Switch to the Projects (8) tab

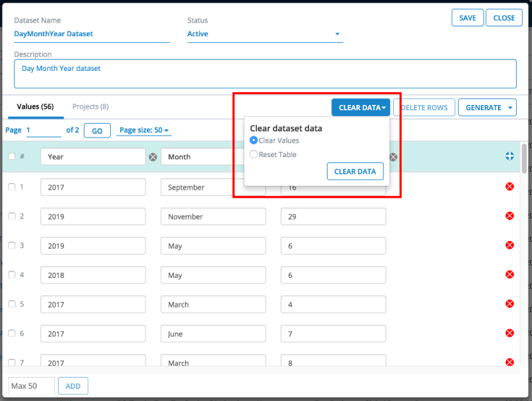coord(91,107)
